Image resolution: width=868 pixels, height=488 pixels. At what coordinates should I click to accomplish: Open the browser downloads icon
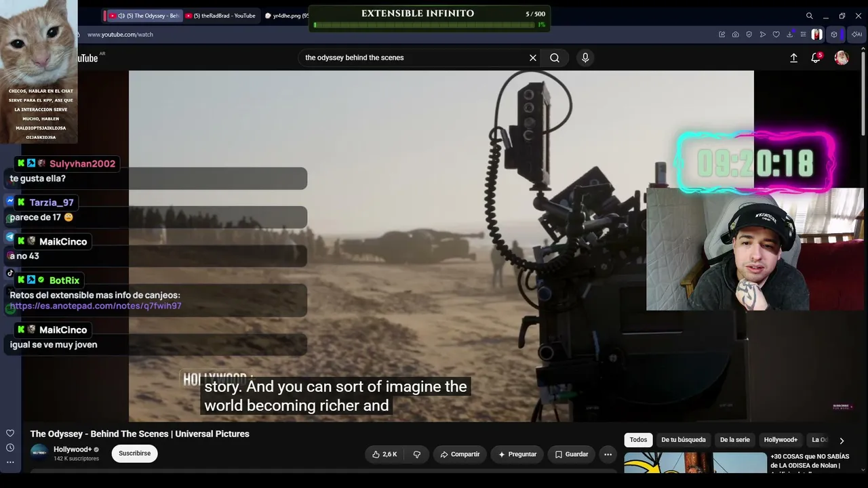(790, 35)
